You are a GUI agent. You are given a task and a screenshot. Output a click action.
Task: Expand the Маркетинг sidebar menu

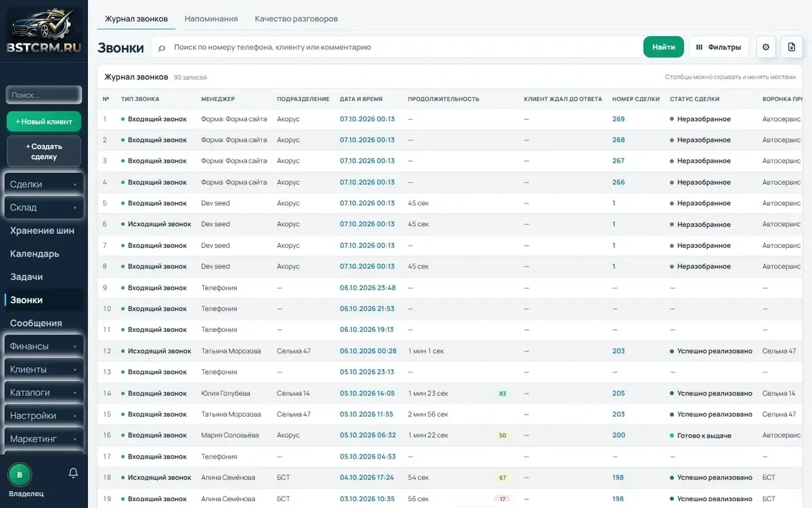pyautogui.click(x=44, y=438)
